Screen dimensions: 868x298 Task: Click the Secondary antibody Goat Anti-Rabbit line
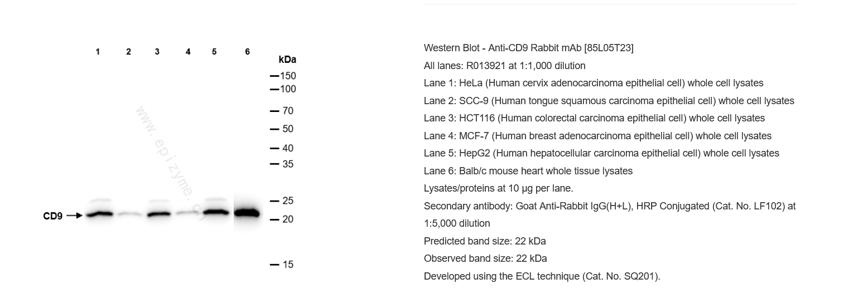click(x=609, y=206)
